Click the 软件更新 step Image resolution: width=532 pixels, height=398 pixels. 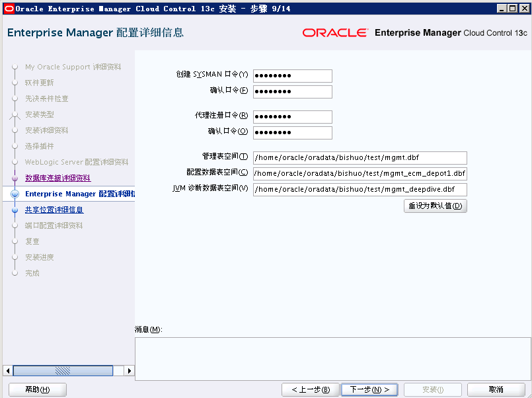point(40,83)
